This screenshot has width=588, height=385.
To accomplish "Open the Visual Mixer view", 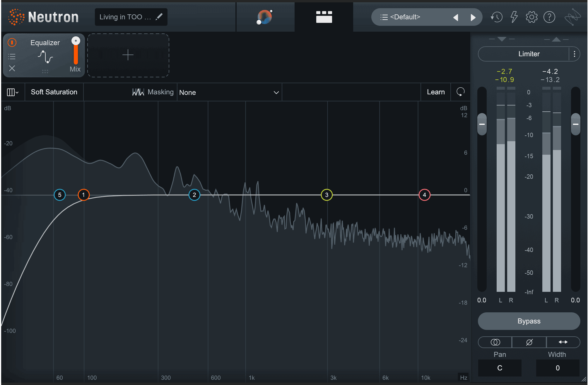I will pos(265,17).
